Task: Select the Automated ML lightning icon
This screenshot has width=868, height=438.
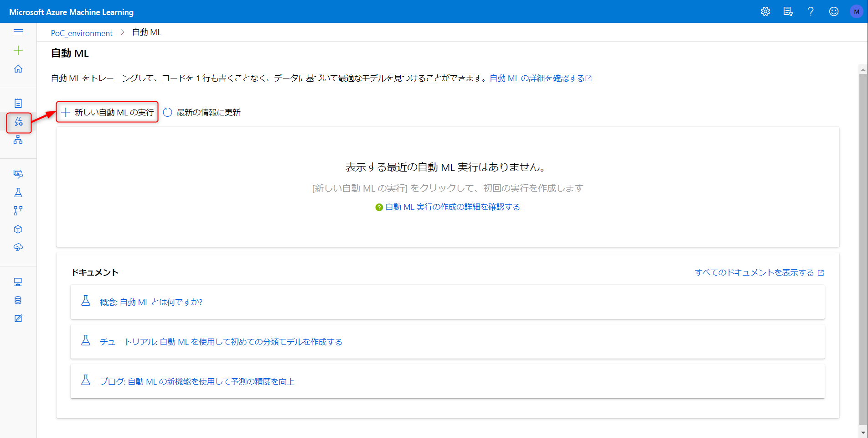Action: (19, 122)
